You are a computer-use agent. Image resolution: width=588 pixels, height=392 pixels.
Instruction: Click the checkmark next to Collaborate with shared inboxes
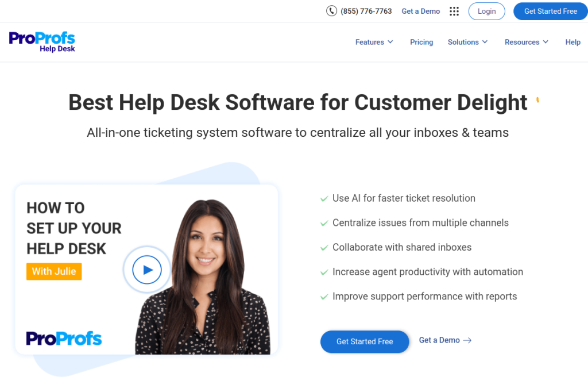[x=324, y=248]
